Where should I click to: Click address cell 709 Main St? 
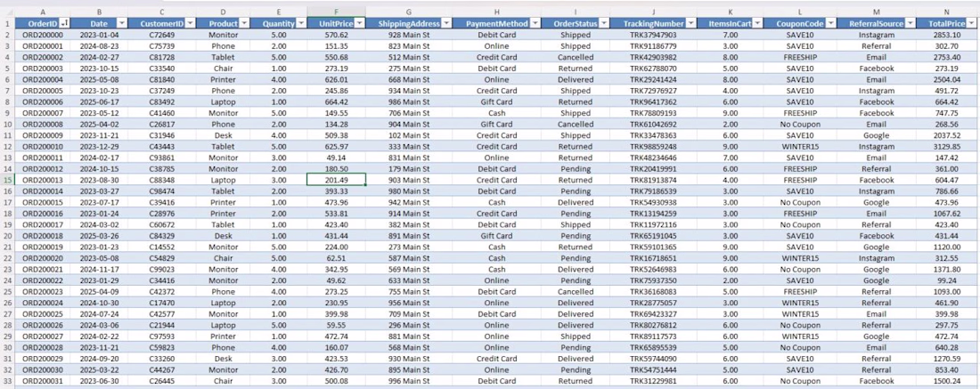point(409,314)
